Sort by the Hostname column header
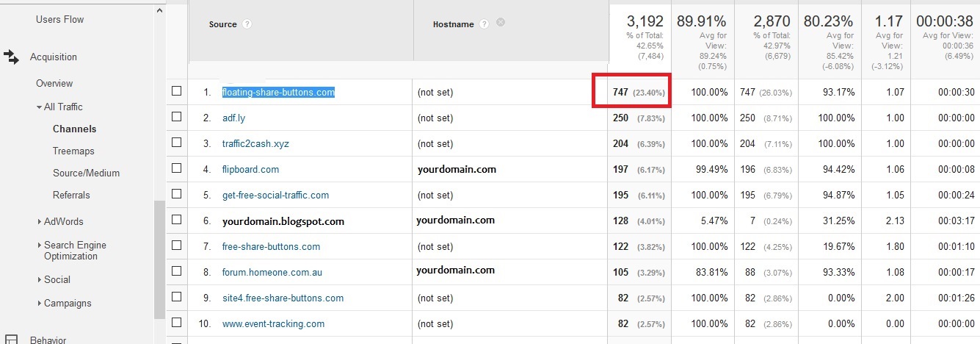 453,24
